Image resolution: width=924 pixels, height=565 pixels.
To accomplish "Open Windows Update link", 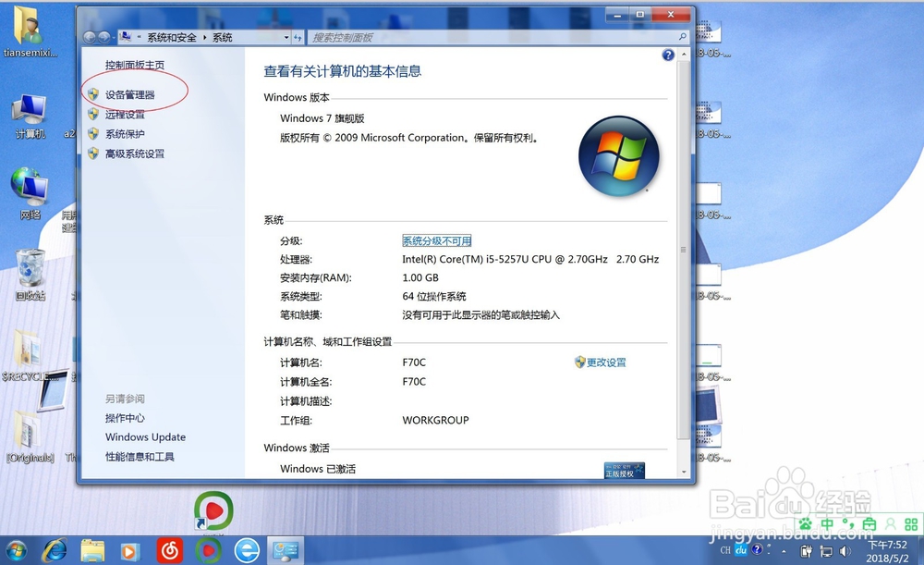I will coord(146,437).
